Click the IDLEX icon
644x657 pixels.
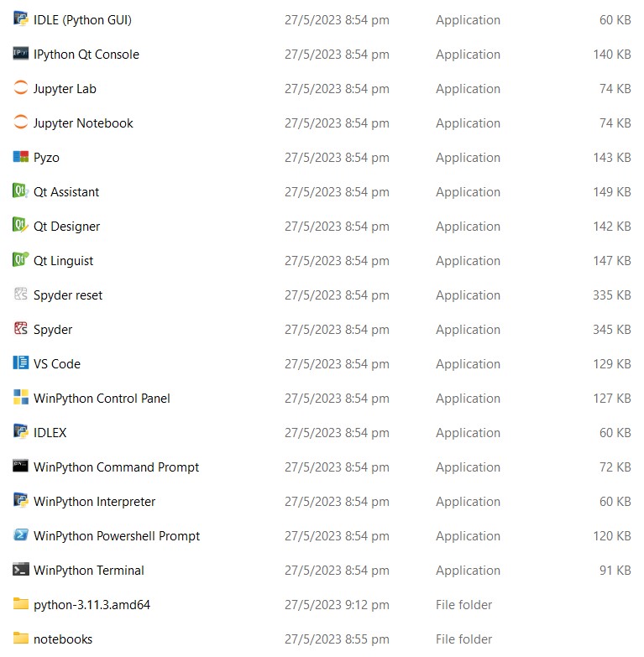coord(20,431)
